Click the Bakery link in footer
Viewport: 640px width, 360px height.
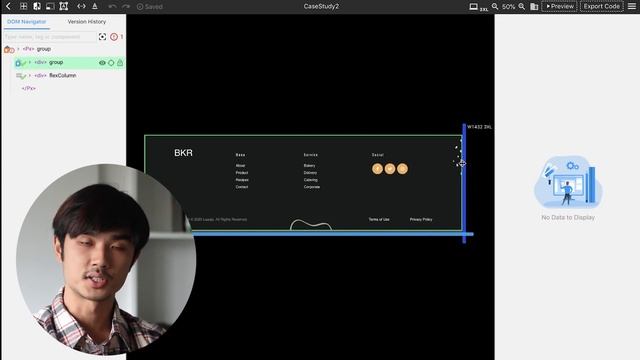pos(309,166)
